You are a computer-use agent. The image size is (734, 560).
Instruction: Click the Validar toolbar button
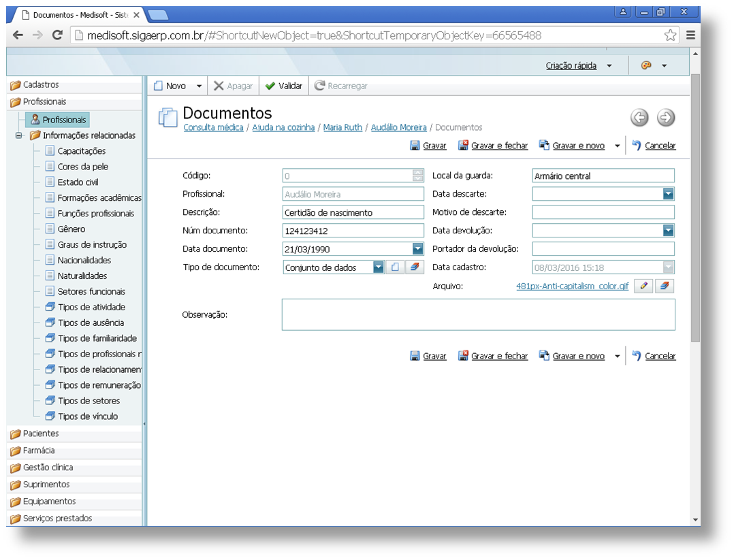(x=284, y=86)
